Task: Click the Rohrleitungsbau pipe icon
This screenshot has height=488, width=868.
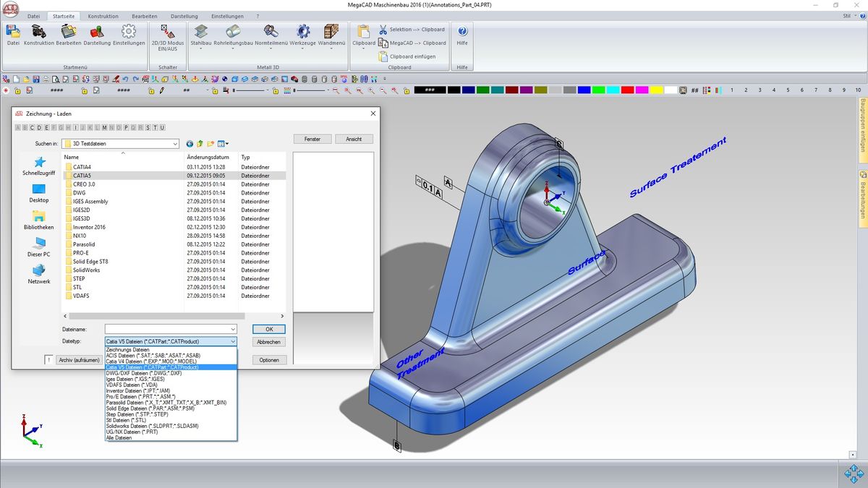Action: click(233, 33)
